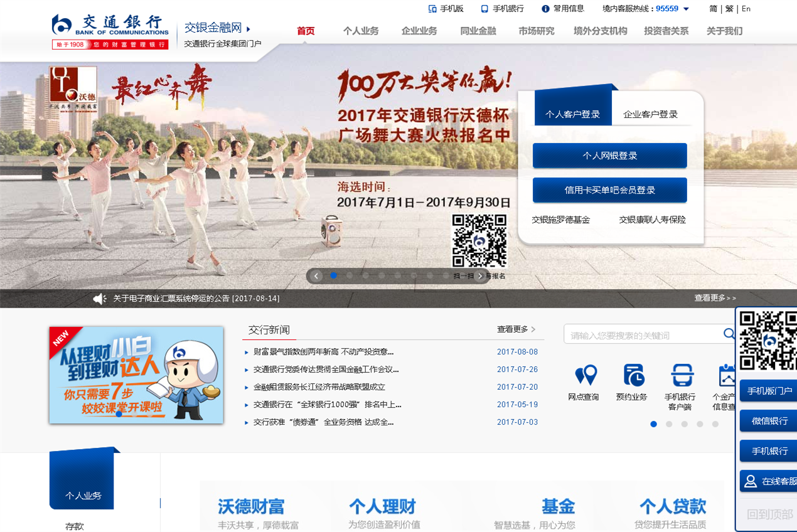Select the fourth quick-links pager dot
The height and width of the screenshot is (532, 797).
pyautogui.click(x=700, y=424)
